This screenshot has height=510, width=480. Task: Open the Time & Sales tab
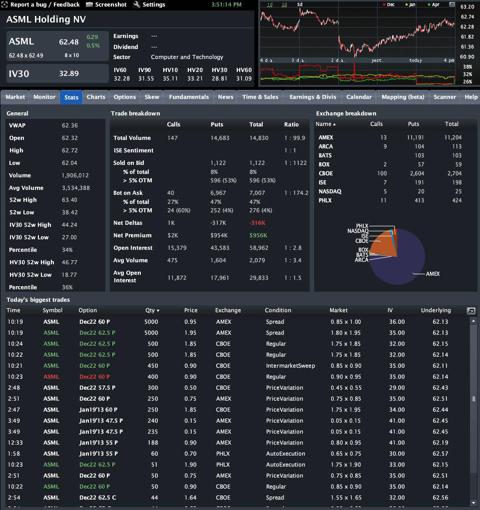click(260, 97)
